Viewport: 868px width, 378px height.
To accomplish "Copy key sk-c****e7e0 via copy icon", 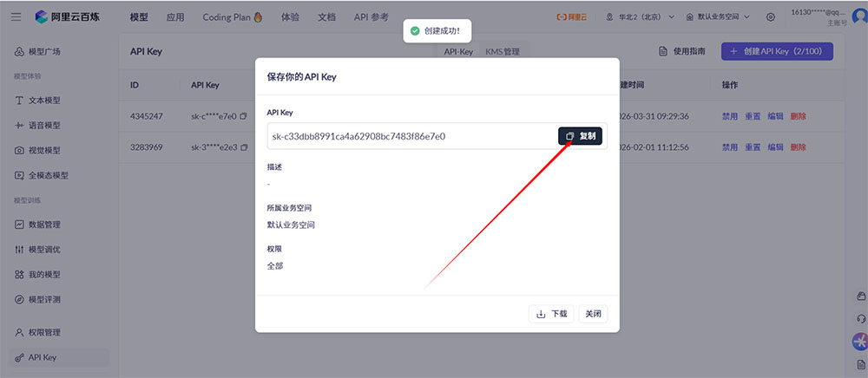I will (243, 116).
